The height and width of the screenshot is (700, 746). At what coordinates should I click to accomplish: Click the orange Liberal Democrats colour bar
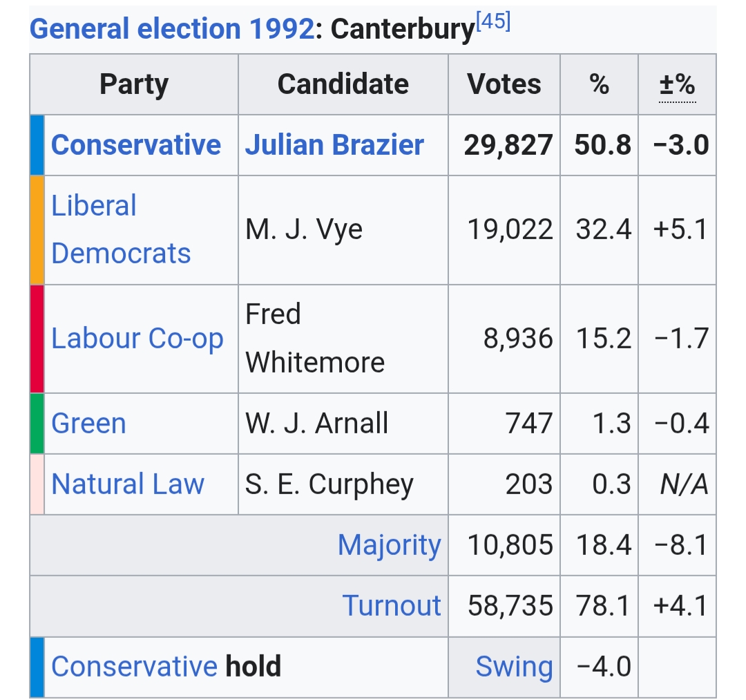pos(37,229)
